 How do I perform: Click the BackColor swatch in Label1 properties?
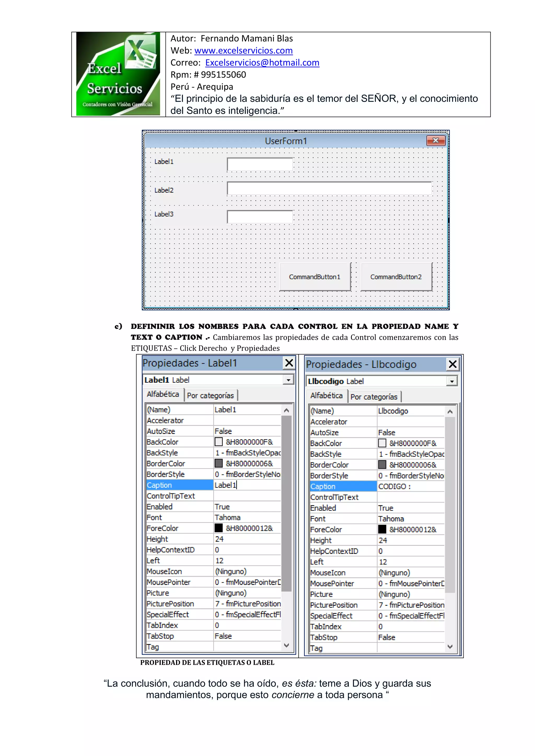pyautogui.click(x=219, y=442)
